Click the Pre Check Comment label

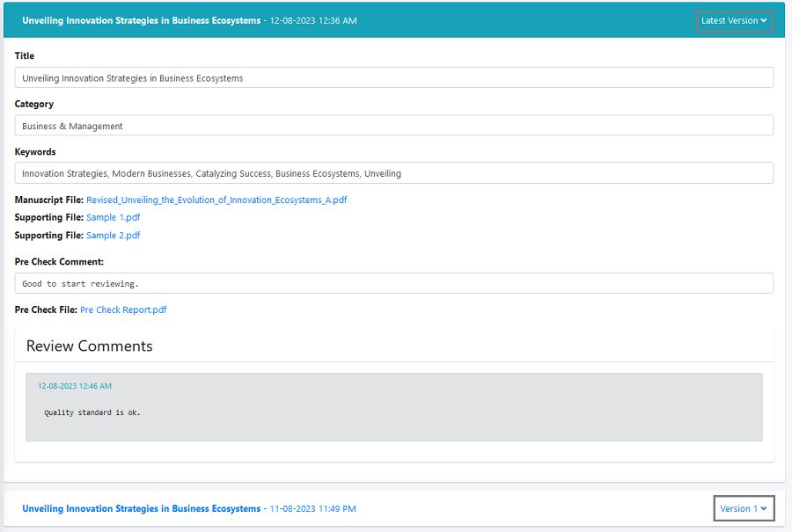(59, 262)
